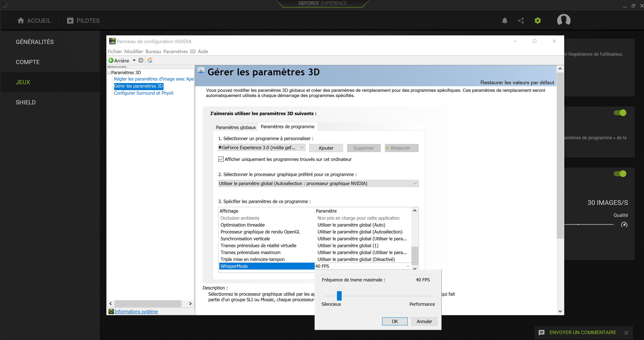
Task: Collapse the Paramètres 3D tree node
Action: 109,73
